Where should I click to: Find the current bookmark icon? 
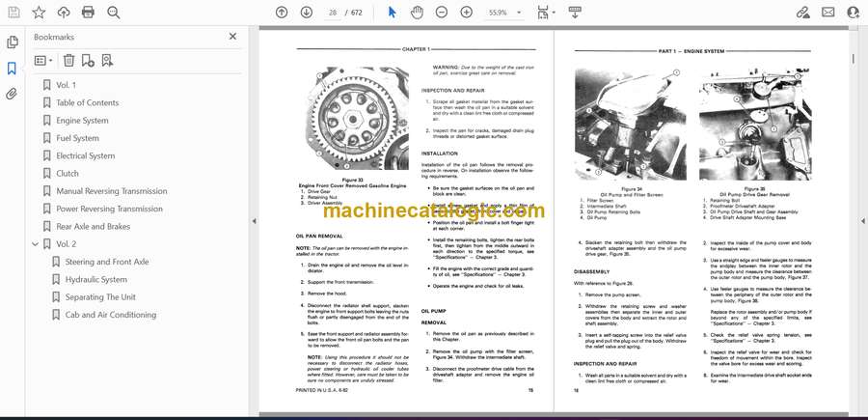coord(107,61)
